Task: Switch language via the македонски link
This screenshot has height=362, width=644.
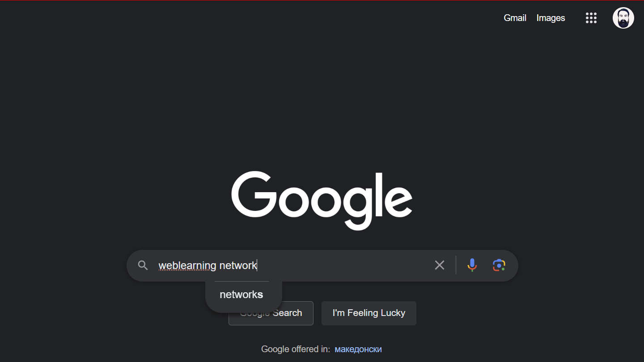Action: [x=358, y=349]
